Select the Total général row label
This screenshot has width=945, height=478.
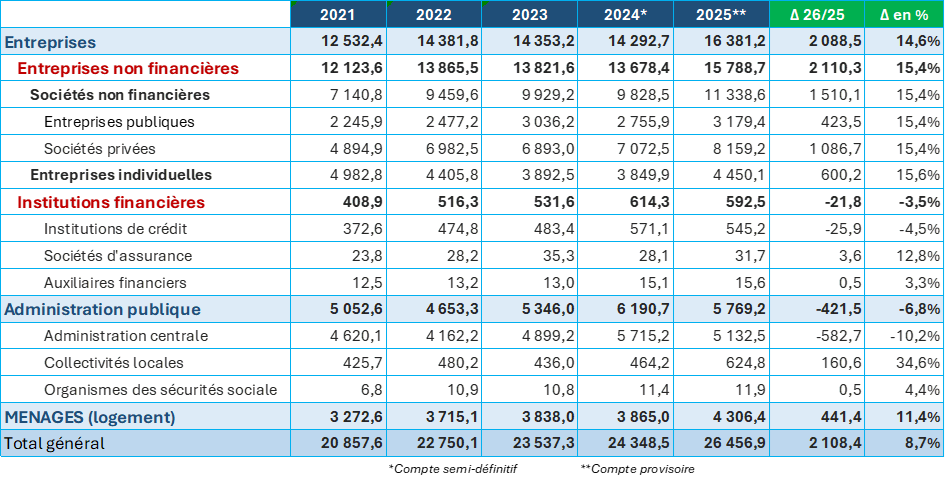(54, 444)
